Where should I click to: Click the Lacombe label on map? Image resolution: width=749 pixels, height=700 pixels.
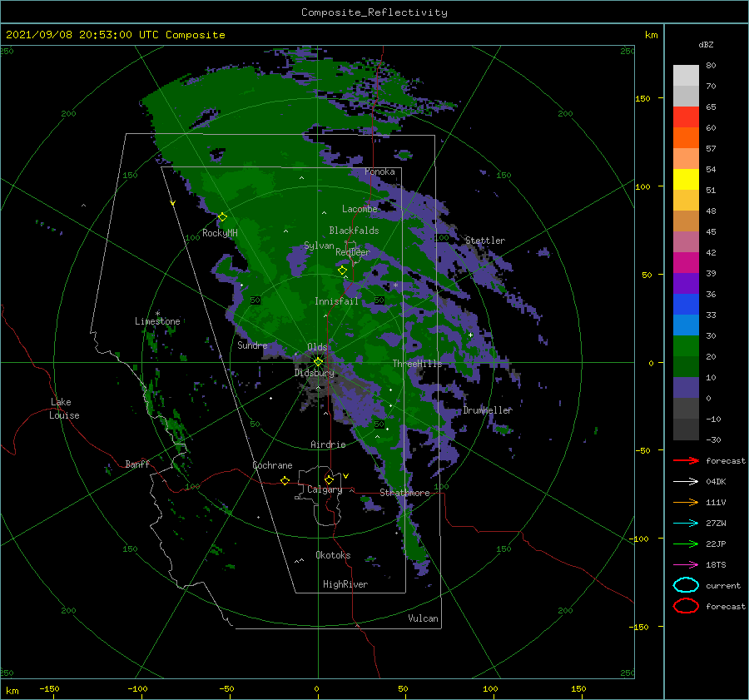(x=360, y=209)
